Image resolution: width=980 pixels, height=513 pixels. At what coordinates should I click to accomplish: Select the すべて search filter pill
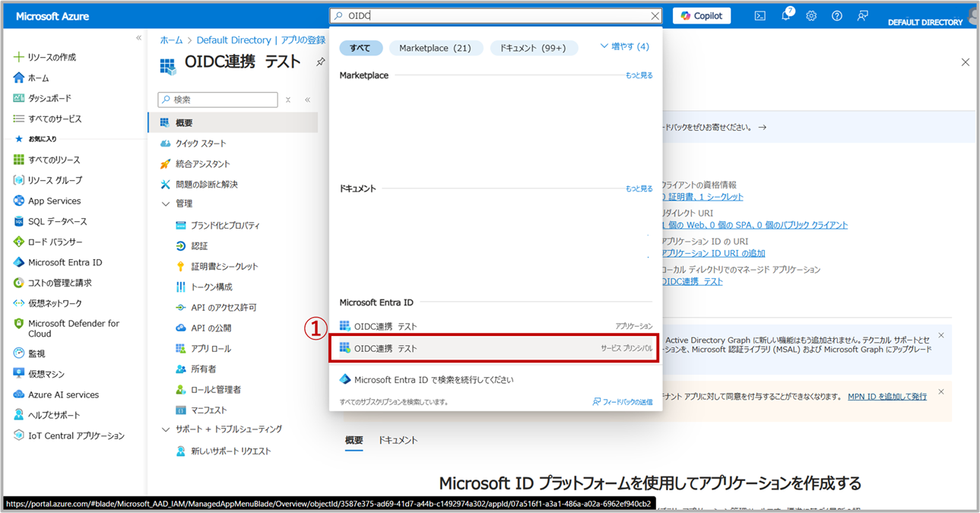(360, 48)
